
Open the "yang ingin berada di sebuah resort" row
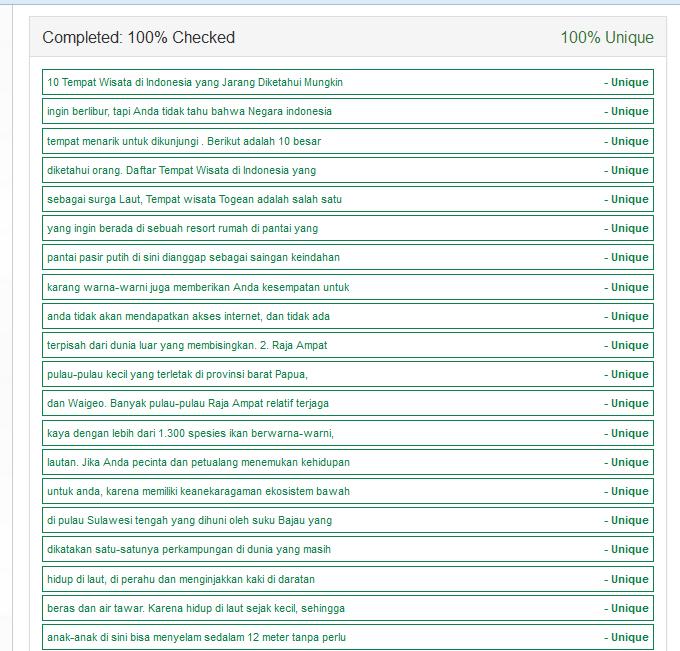[x=182, y=228]
